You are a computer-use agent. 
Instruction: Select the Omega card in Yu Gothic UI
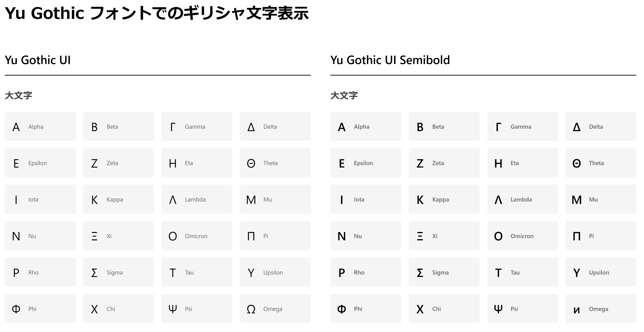point(275,309)
